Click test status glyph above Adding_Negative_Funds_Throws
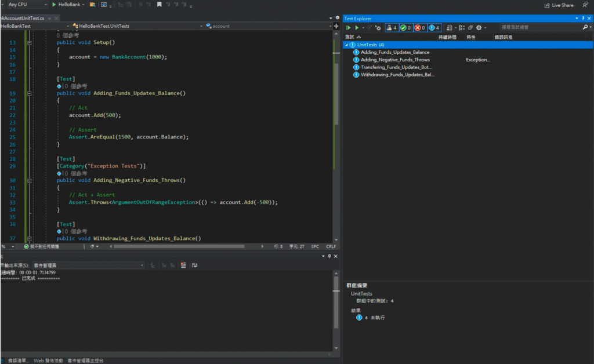 pyautogui.click(x=59, y=174)
